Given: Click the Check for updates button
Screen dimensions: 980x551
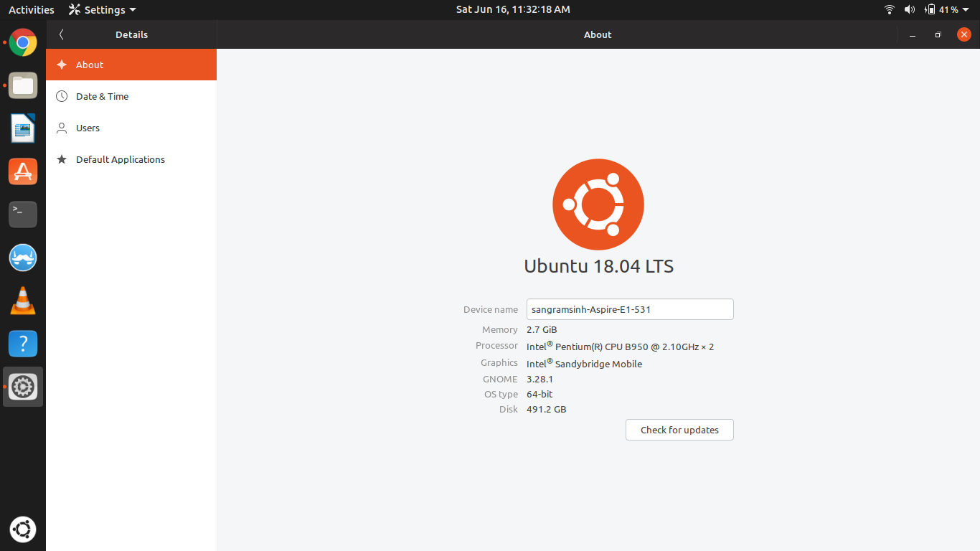Looking at the screenshot, I should 679,430.
